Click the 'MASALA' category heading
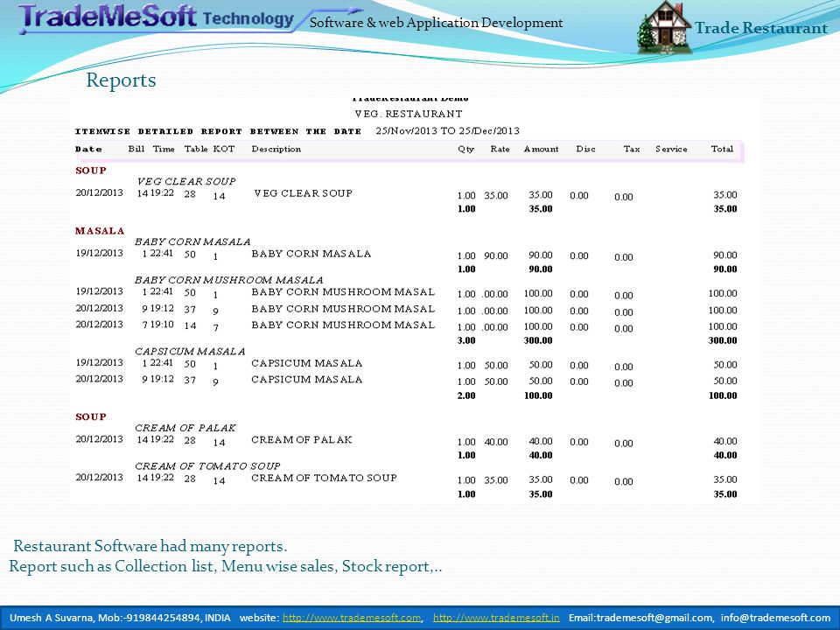Screen dimensions: 840x630 point(100,231)
